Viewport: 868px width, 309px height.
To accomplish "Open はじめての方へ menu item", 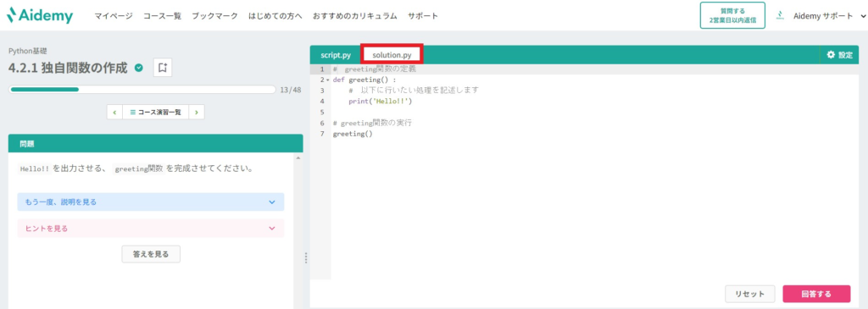I will click(x=275, y=16).
